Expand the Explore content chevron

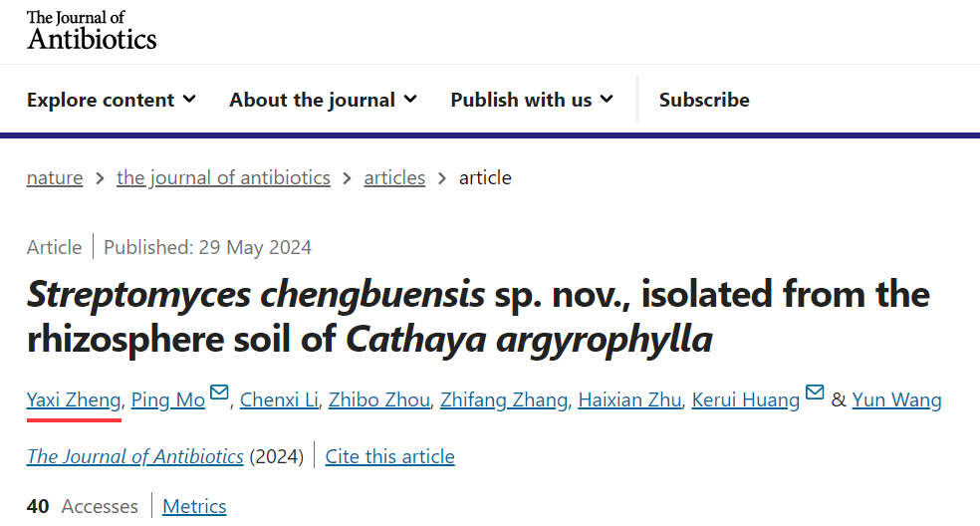coord(189,99)
